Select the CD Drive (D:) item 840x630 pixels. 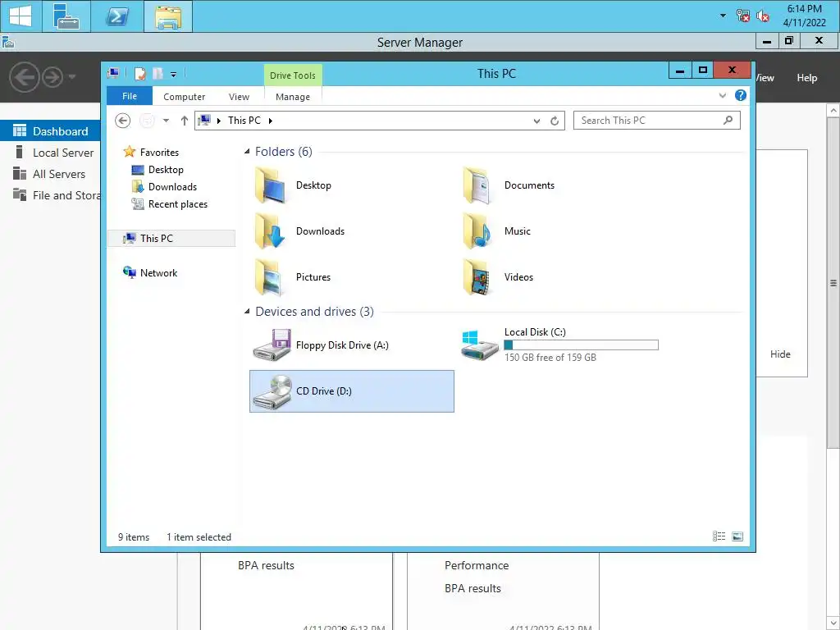tap(351, 391)
